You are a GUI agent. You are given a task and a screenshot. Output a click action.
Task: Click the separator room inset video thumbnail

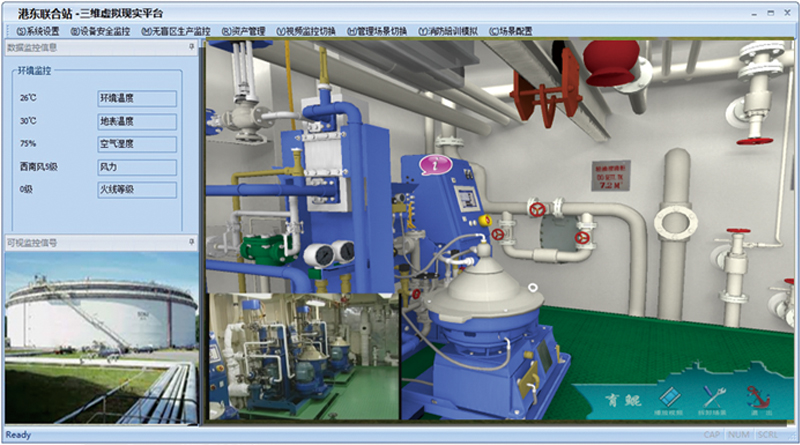[x=303, y=355]
